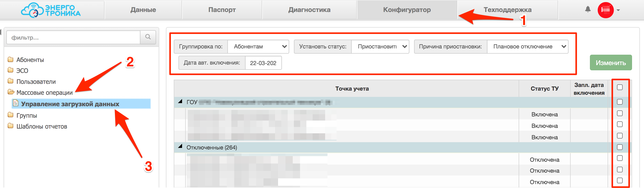Click the Статус ТУ column header

pyautogui.click(x=545, y=89)
